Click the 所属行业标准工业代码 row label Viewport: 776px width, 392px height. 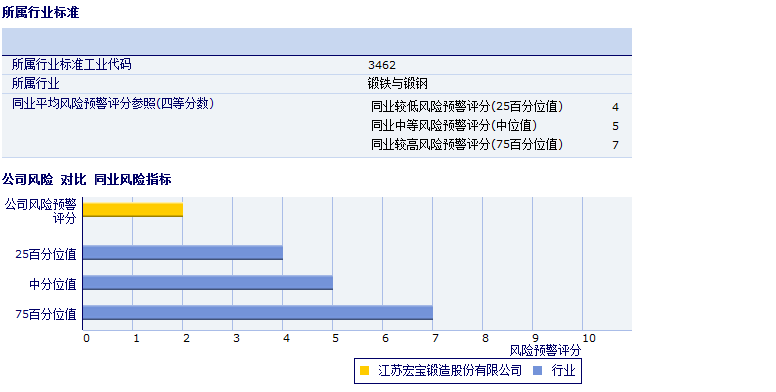[x=71, y=64]
